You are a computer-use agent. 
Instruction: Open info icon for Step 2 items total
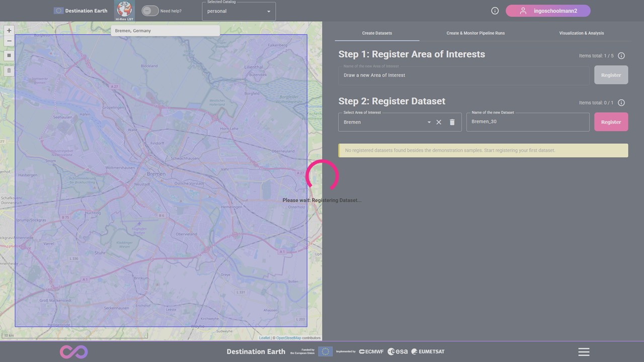tap(621, 103)
